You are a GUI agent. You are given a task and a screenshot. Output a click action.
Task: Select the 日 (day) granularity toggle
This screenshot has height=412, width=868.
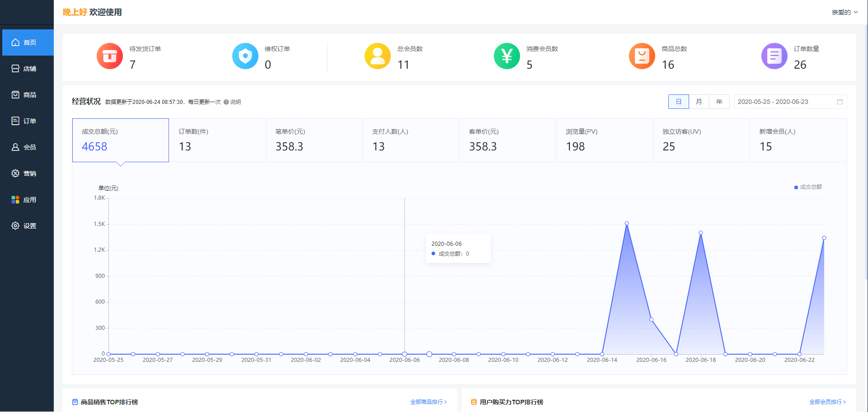679,102
